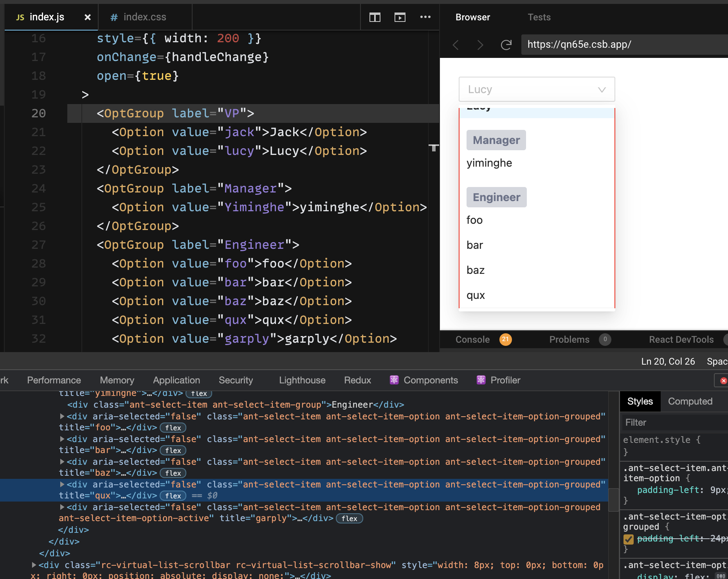Expand the qux option div in Elements tree
The image size is (728, 579).
[x=62, y=484]
